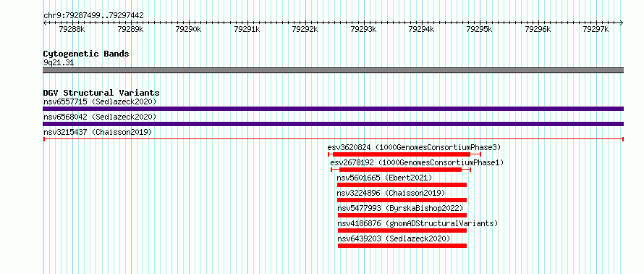Click the 79290k ruler tick label
This screenshot has width=644, height=274.
tap(188, 29)
